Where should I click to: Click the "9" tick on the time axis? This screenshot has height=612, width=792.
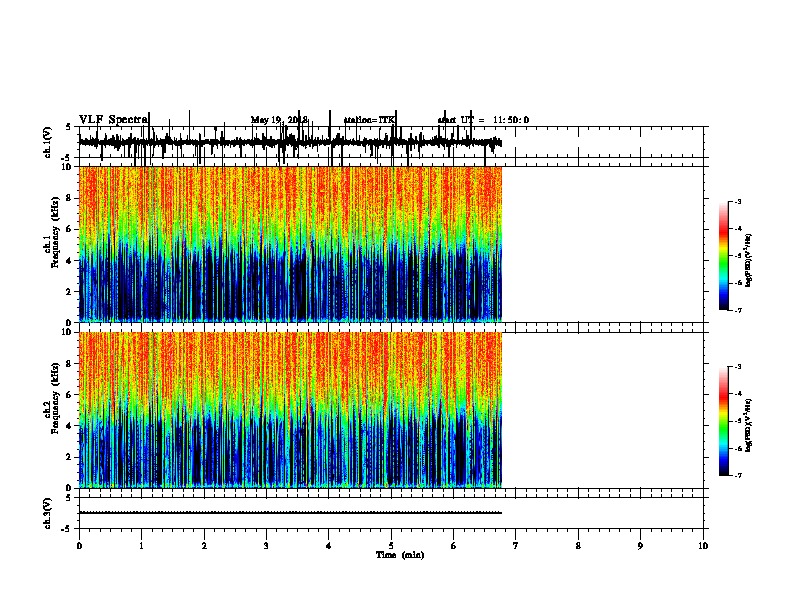click(640, 546)
